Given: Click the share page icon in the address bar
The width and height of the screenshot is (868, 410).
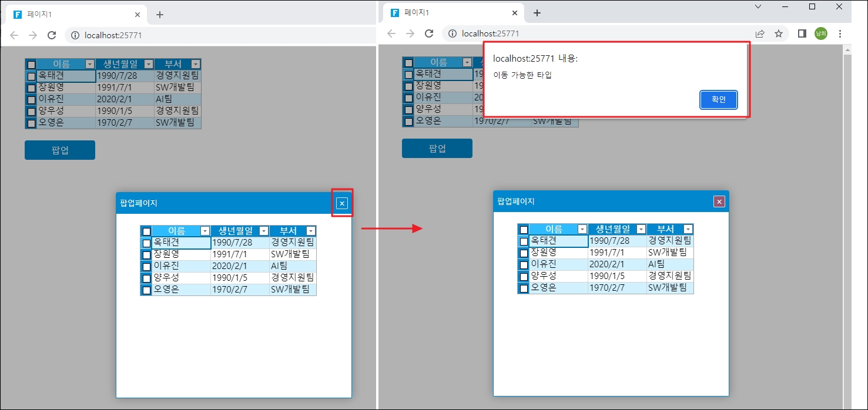Looking at the screenshot, I should (760, 33).
